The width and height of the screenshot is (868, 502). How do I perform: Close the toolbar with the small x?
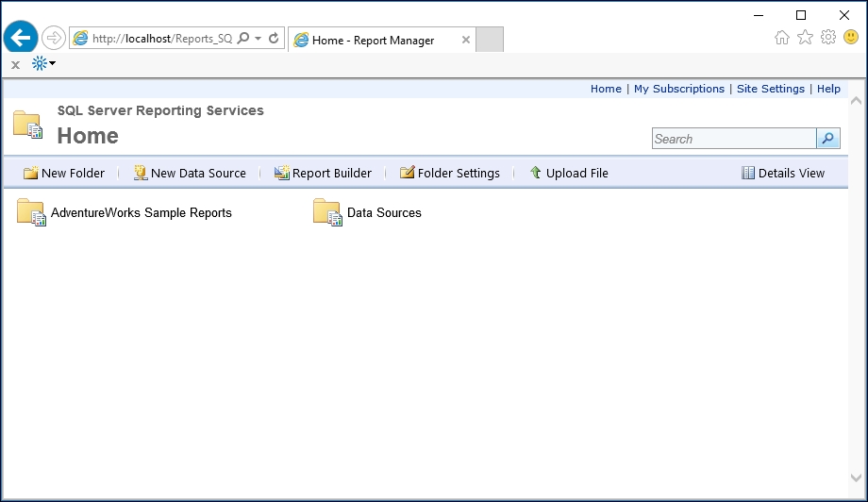click(15, 65)
